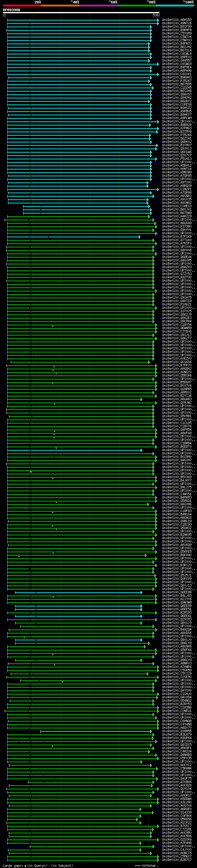This screenshot has height=868, width=197.
Task: Open hit UniRef100_B3MS93
Action: pyautogui.click(x=177, y=612)
